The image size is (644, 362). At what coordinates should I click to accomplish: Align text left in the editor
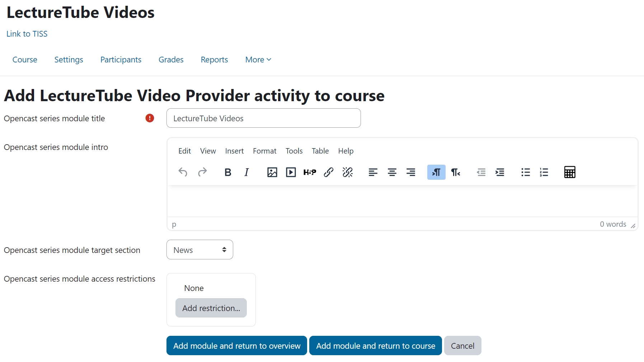[373, 172]
